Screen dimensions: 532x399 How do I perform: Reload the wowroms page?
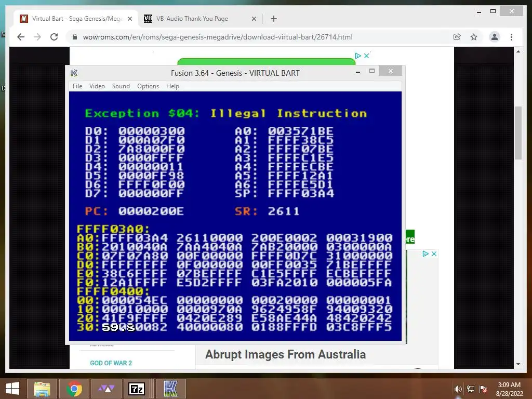coord(54,37)
